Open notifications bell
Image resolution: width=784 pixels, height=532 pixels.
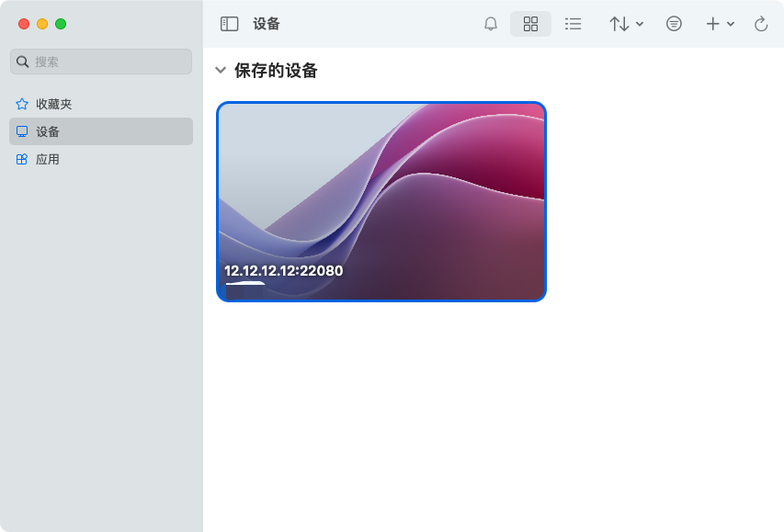491,24
